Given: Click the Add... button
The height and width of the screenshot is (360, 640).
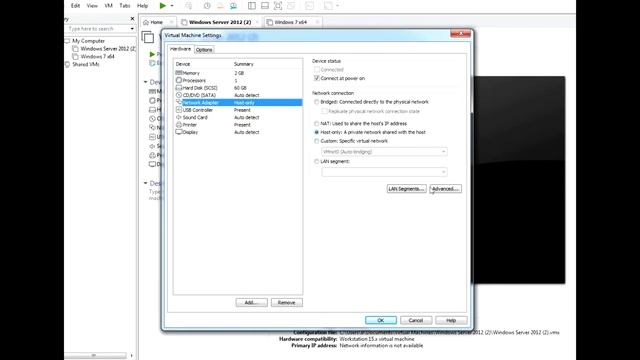Looking at the screenshot, I should 251,302.
